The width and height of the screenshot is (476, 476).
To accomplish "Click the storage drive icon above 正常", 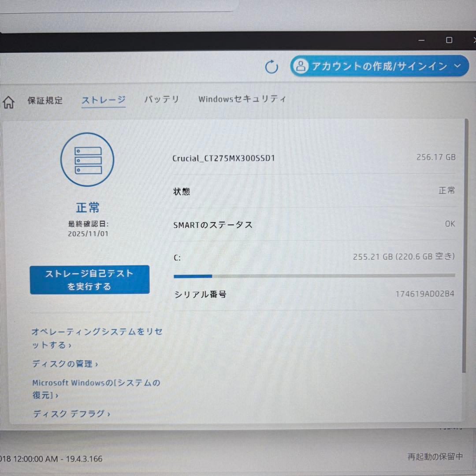I will point(87,160).
